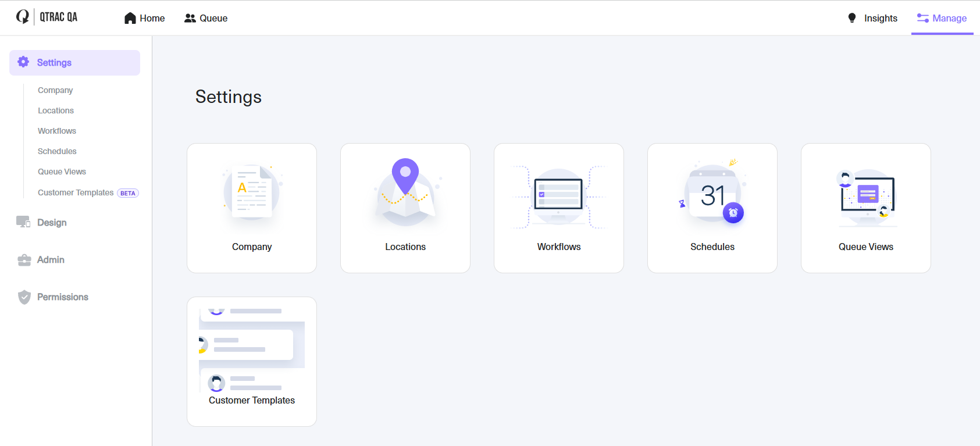Viewport: 980px width, 446px height.
Task: Open Company in the sidebar submenu
Action: [x=55, y=90]
